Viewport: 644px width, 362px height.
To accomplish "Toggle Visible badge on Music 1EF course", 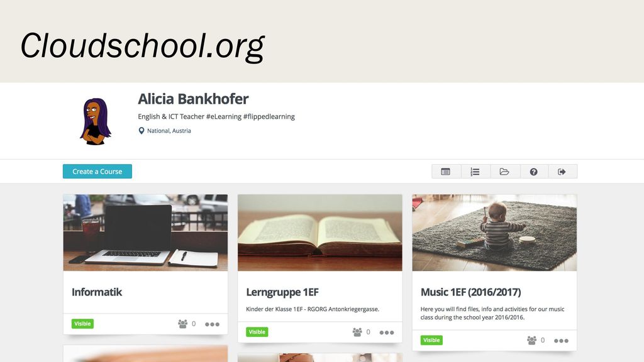I will pos(431,340).
